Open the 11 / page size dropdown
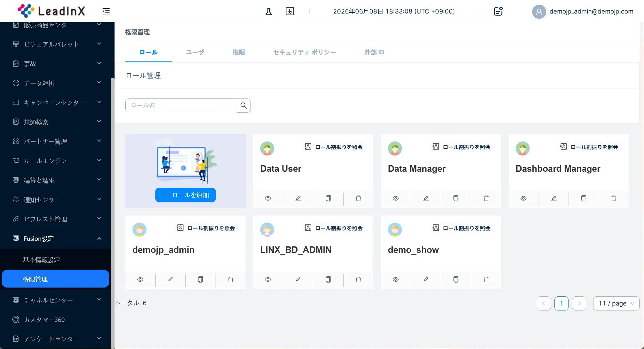The height and width of the screenshot is (349, 644). [x=616, y=303]
